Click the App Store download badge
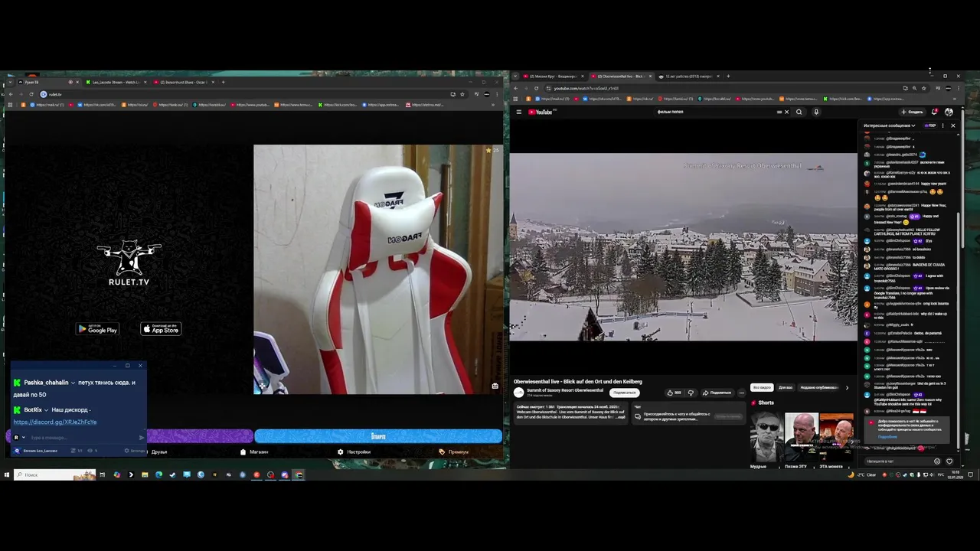980x551 pixels. (161, 329)
